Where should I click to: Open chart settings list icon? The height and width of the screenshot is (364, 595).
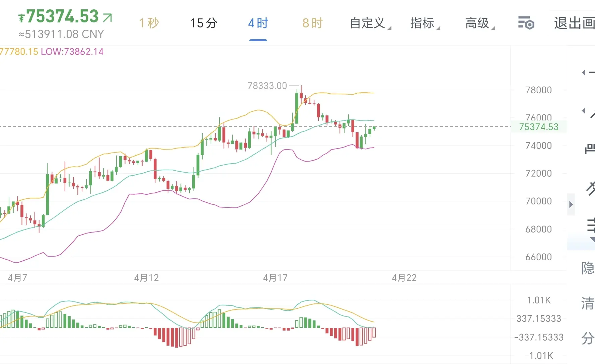(526, 23)
